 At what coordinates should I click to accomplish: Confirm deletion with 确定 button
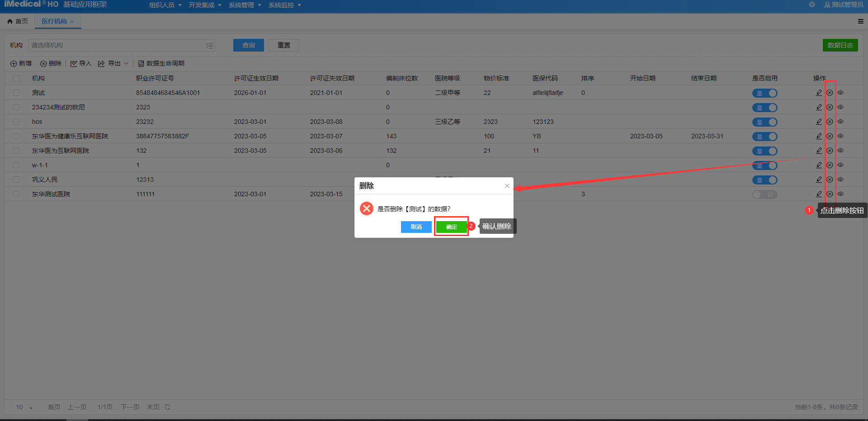[451, 227]
